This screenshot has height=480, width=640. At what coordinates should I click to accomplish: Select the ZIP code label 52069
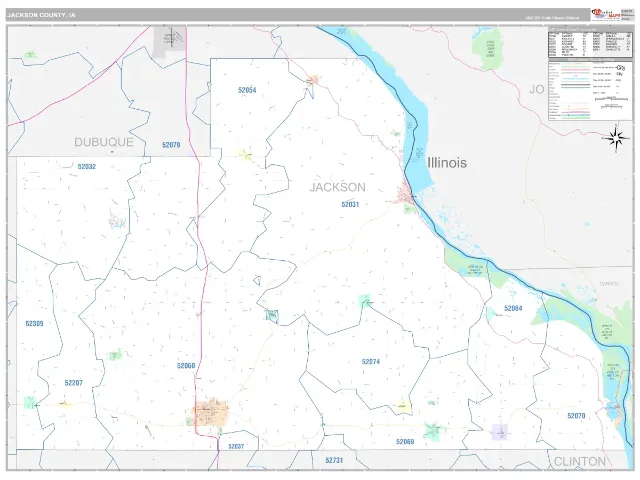[405, 442]
